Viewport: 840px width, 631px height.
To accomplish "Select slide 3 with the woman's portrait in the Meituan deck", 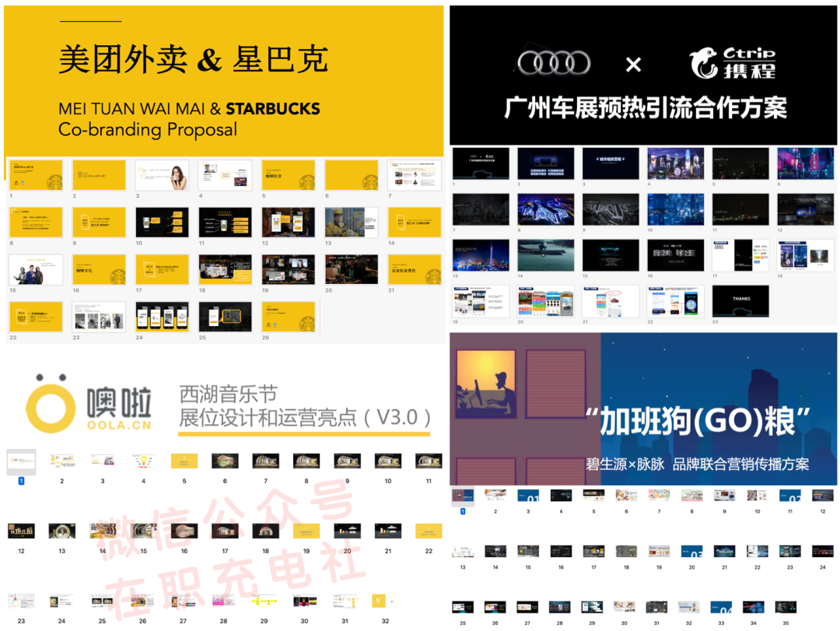I will pos(162,175).
